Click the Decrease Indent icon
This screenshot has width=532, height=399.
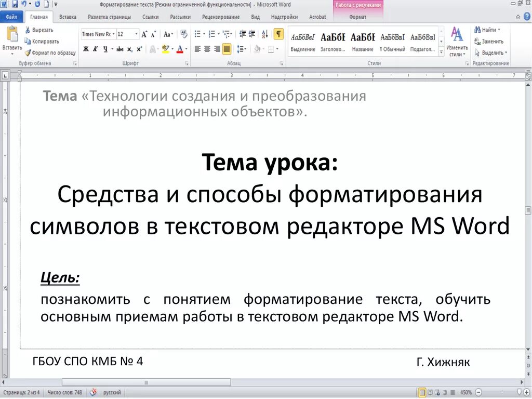[243, 34]
